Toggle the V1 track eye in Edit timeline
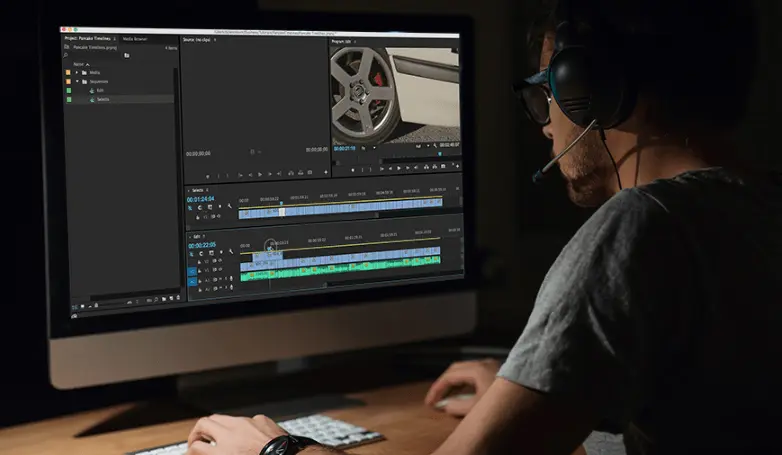 (x=220, y=270)
